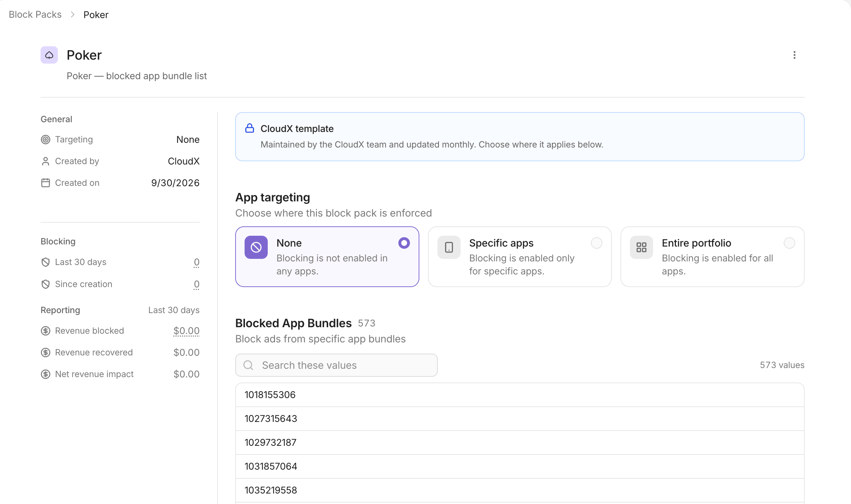Click the Poker page title
This screenshot has width=851, height=504.
84,55
